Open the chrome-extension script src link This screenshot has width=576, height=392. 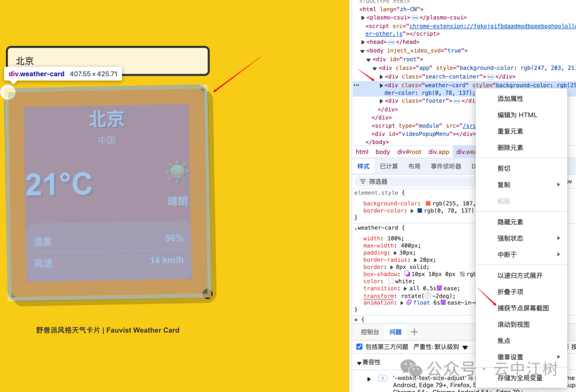[x=492, y=26]
